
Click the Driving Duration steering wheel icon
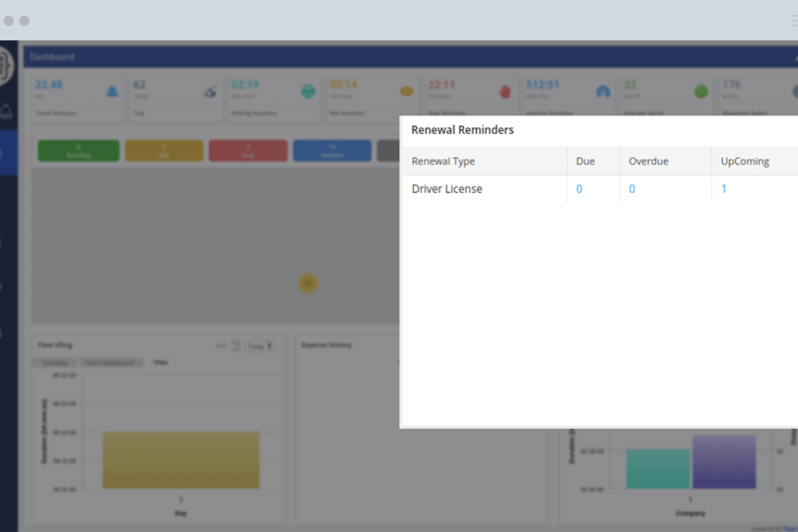(x=308, y=92)
